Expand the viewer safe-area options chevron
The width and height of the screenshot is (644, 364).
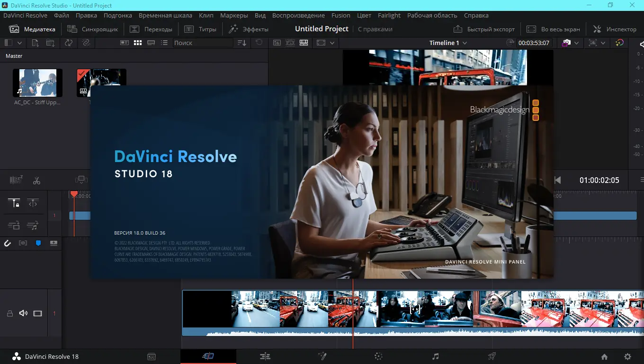(332, 43)
